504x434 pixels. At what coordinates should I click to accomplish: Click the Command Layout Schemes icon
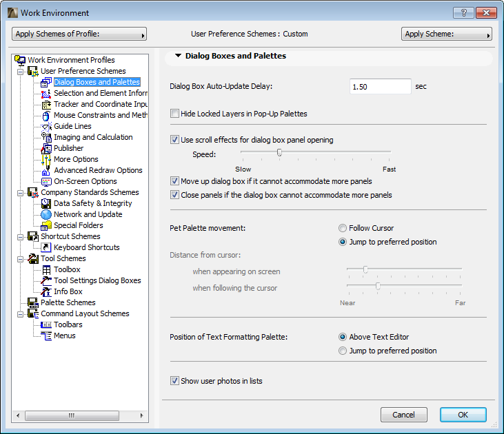[33, 313]
